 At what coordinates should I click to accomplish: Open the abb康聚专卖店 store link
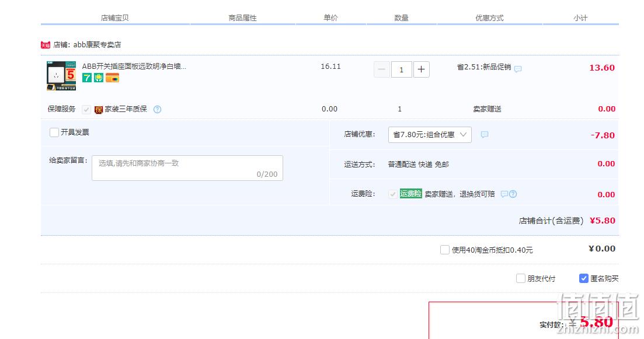coord(98,45)
